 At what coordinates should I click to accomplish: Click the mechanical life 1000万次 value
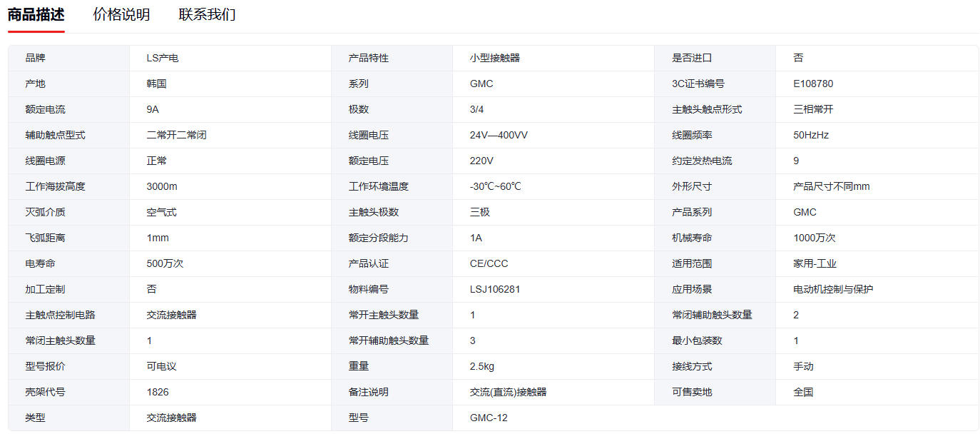tap(815, 238)
